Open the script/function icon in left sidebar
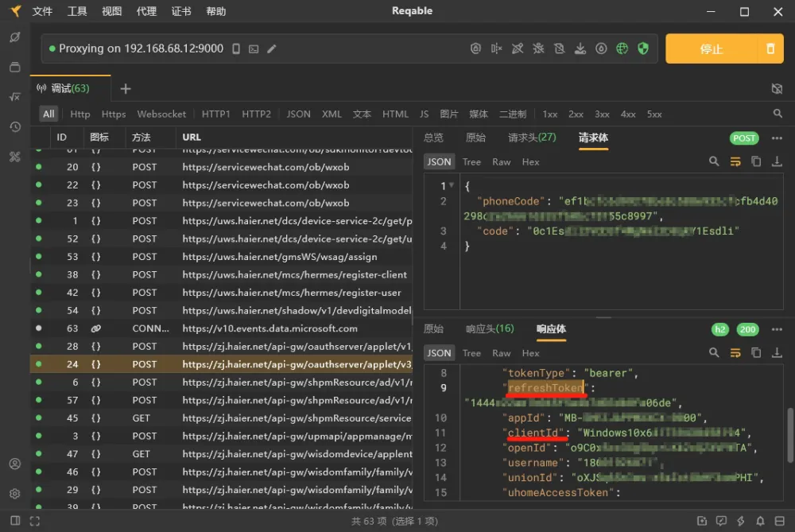This screenshot has height=532, width=795. point(14,96)
